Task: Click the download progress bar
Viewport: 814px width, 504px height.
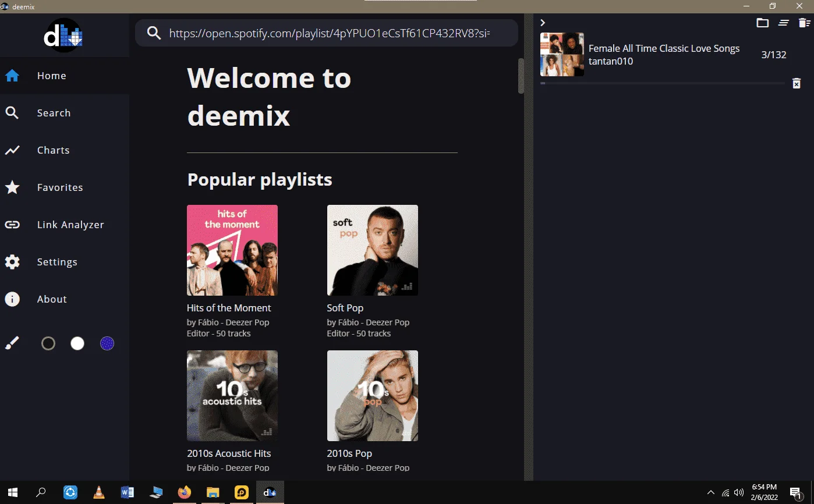Action: pos(663,83)
